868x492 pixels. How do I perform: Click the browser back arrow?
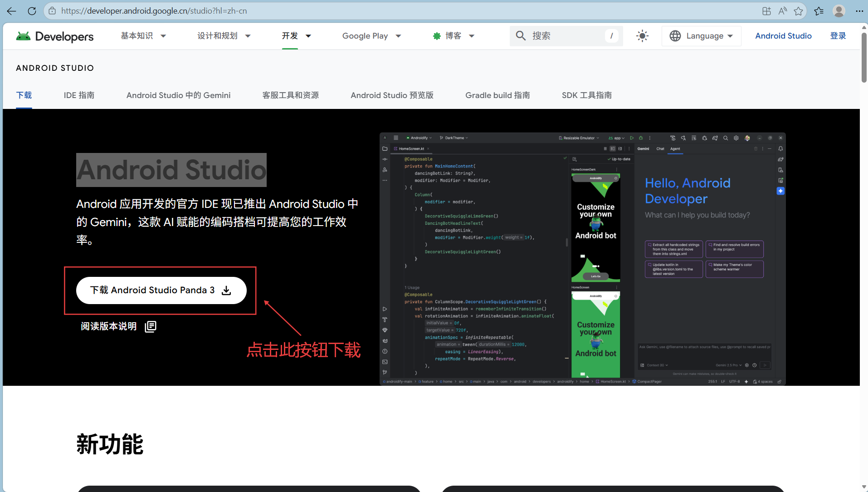click(x=11, y=11)
